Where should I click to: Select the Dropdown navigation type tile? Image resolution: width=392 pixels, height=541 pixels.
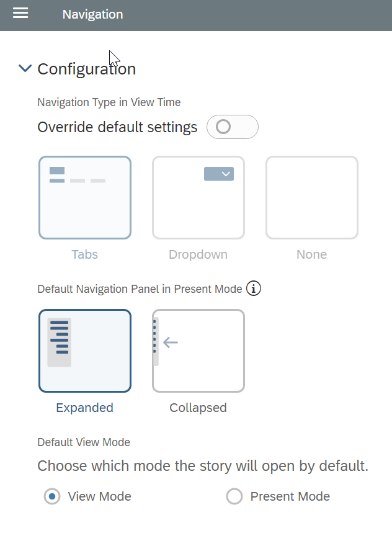click(x=198, y=197)
